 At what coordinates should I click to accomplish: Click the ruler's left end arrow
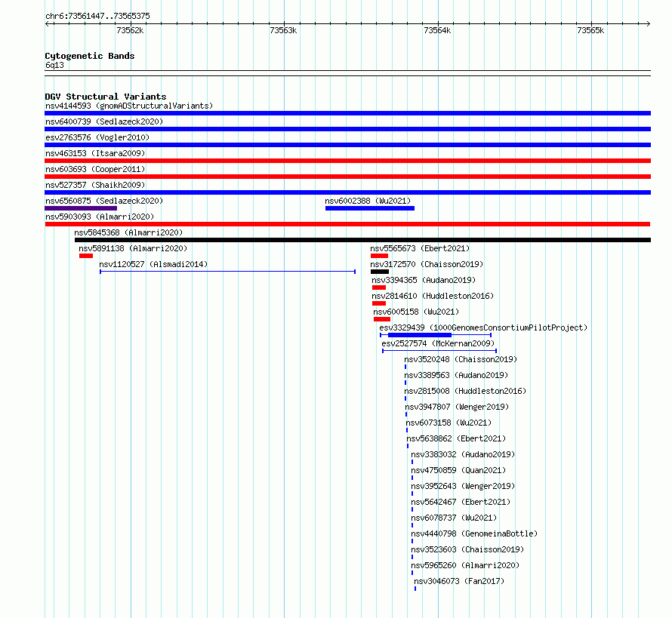tap(47, 24)
